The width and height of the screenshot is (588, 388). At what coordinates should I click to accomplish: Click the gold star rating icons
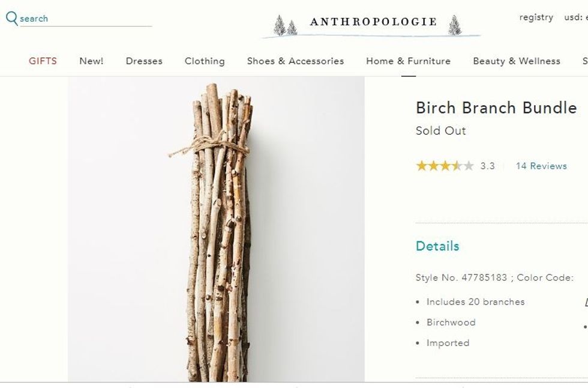444,166
